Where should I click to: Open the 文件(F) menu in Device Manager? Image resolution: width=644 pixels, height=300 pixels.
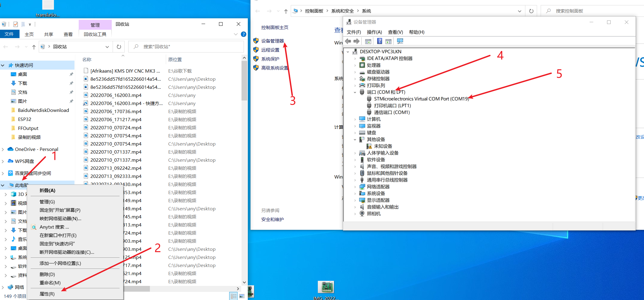tap(354, 32)
